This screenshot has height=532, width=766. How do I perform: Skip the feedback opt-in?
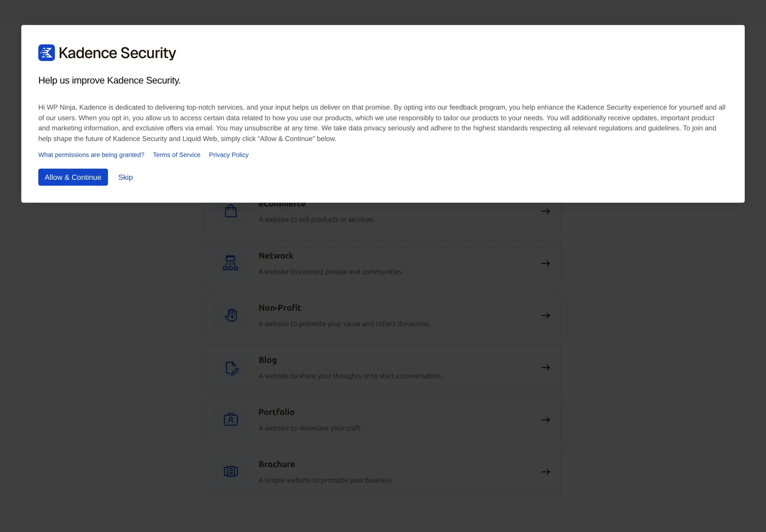coord(126,177)
